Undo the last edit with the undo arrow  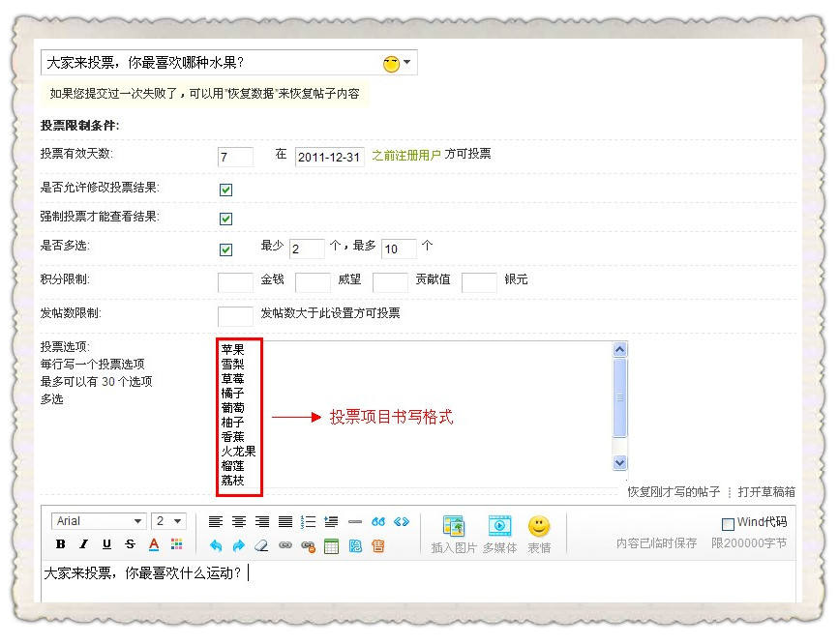click(216, 545)
